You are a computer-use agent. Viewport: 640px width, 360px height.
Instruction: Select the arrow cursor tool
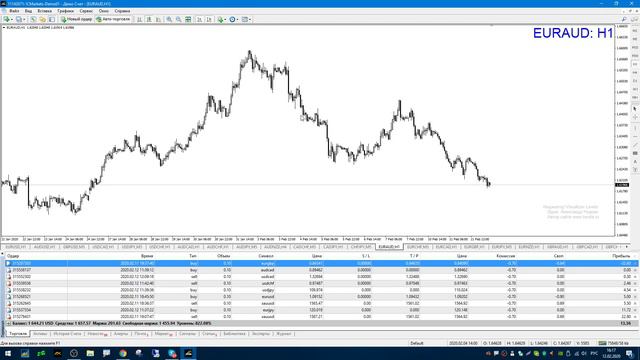coord(635,109)
